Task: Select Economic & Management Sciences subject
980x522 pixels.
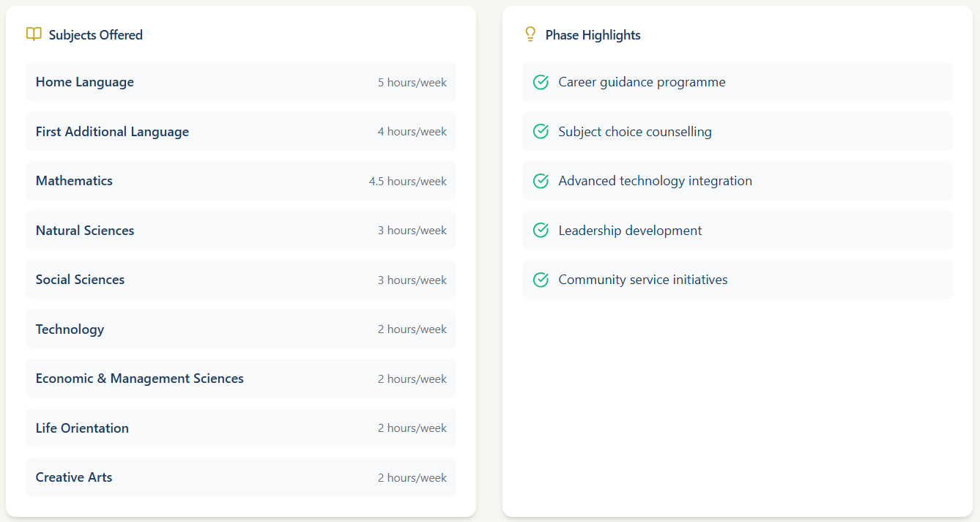Action: click(x=139, y=379)
